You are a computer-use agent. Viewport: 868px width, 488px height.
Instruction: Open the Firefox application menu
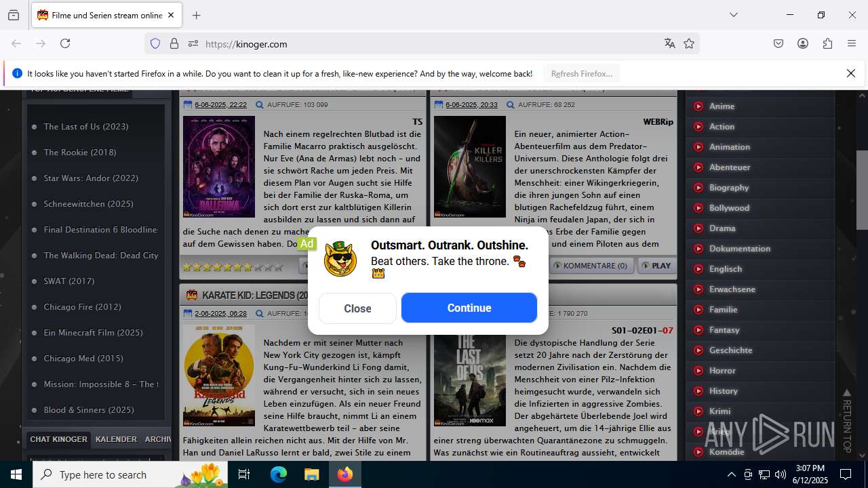852,43
